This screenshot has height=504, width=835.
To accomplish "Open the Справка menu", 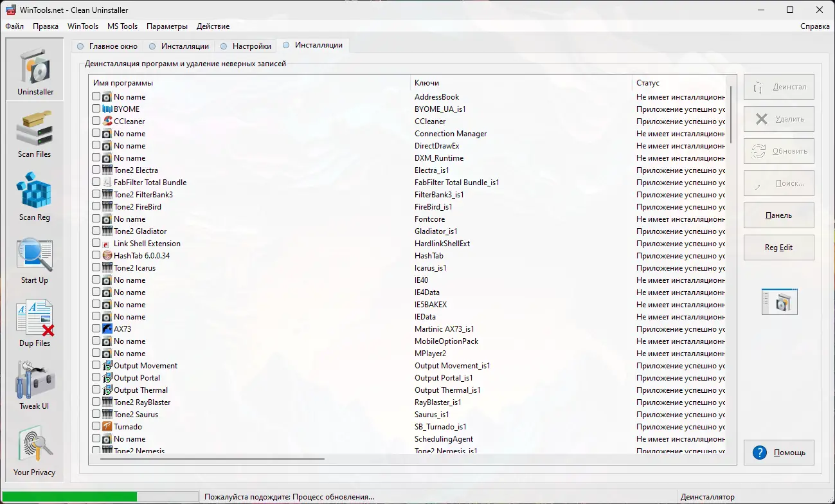I will pos(815,26).
